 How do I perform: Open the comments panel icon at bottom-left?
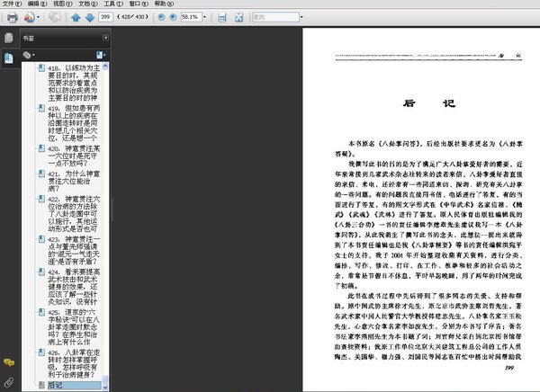9,362
